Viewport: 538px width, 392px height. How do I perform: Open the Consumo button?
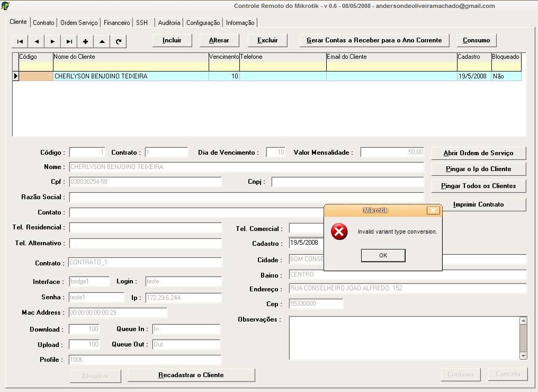(x=476, y=40)
